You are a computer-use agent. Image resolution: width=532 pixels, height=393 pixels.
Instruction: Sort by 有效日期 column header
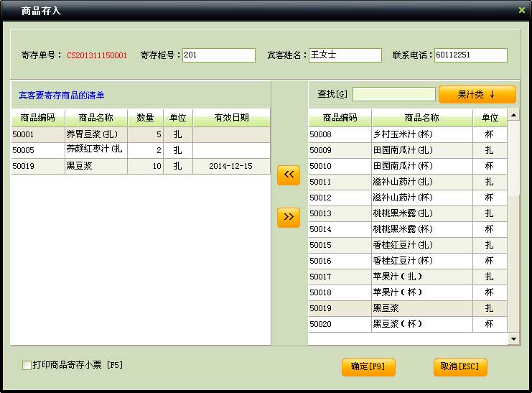[231, 118]
